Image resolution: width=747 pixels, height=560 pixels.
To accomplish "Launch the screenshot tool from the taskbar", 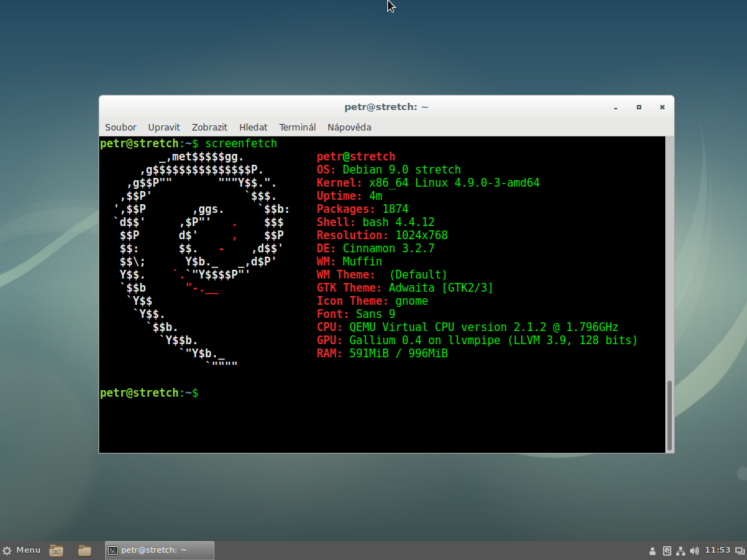I will pyautogui.click(x=55, y=550).
